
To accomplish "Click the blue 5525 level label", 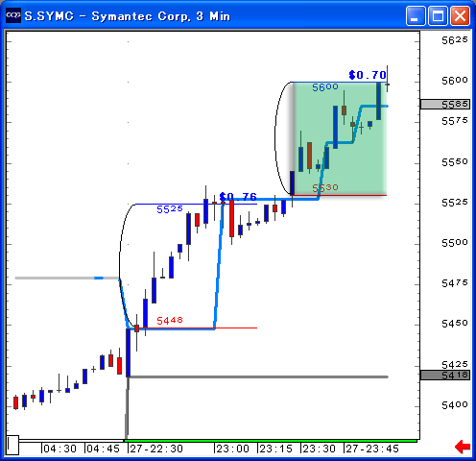I will [x=170, y=209].
